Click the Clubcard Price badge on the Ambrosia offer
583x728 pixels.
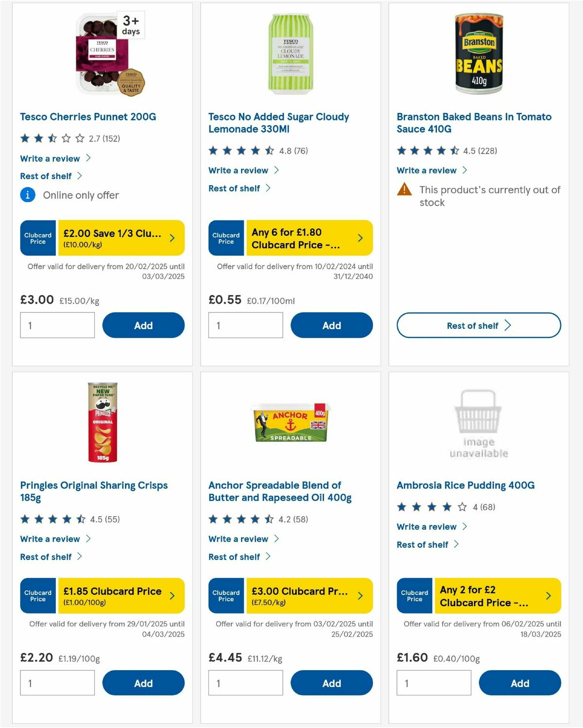(x=414, y=595)
